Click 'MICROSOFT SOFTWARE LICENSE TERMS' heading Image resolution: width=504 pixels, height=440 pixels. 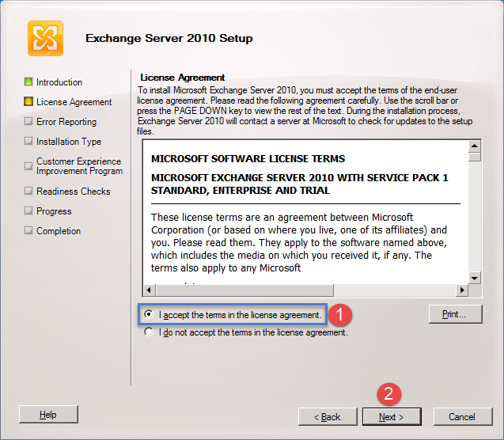pos(248,159)
